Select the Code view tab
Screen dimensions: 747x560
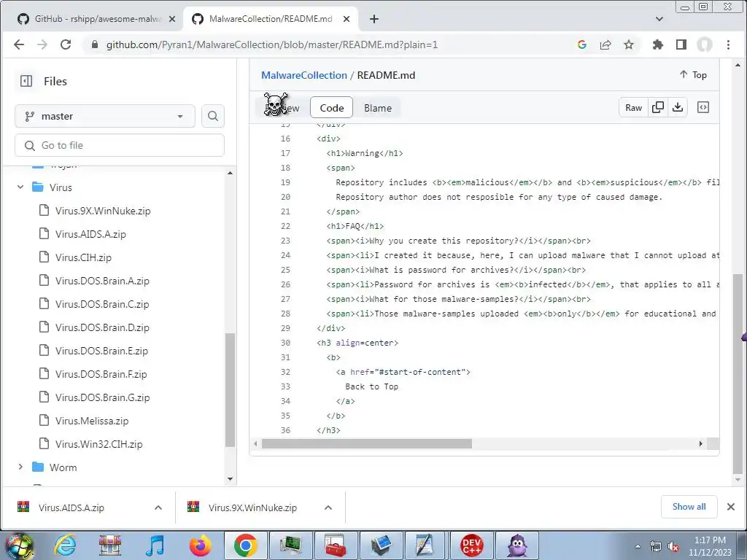332,108
